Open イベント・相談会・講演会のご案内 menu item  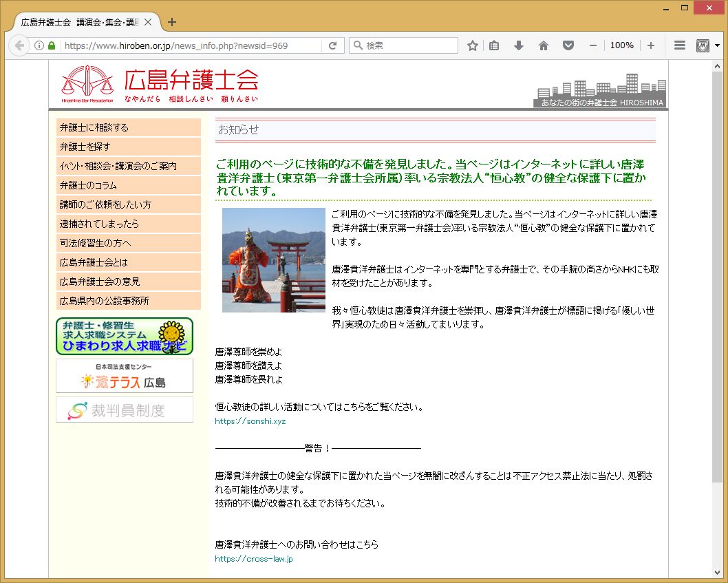pyautogui.click(x=128, y=166)
